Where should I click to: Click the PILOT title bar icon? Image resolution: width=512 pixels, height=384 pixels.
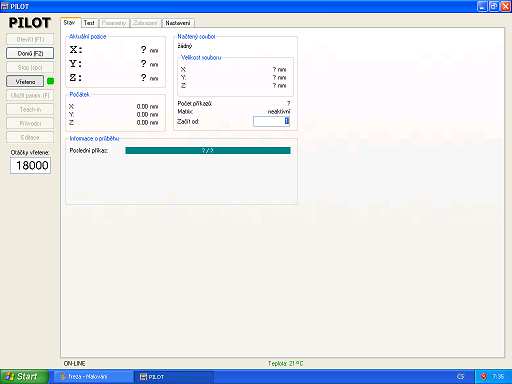[x=4, y=6]
